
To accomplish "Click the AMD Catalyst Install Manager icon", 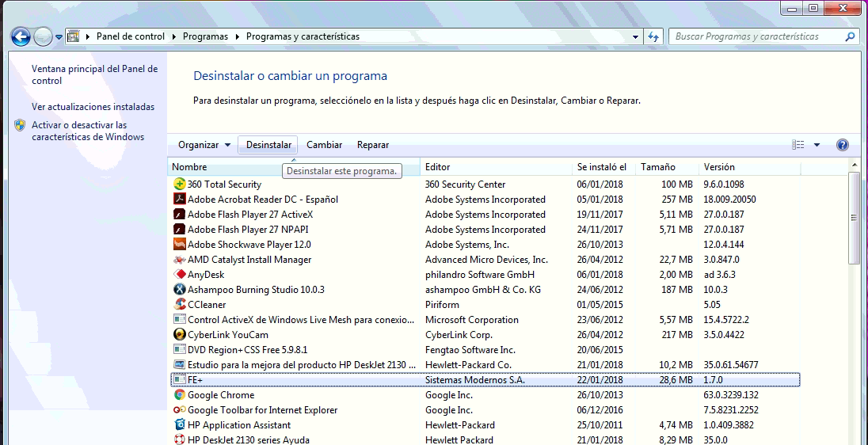I will (179, 260).
